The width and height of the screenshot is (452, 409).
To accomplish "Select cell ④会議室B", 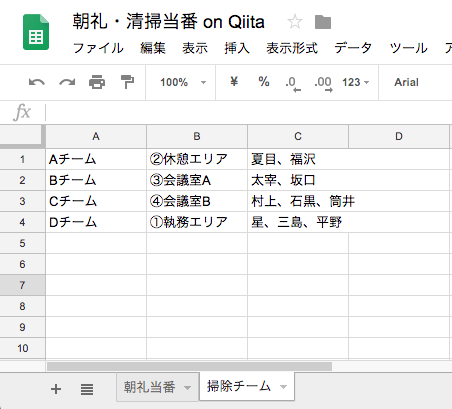I will [197, 201].
